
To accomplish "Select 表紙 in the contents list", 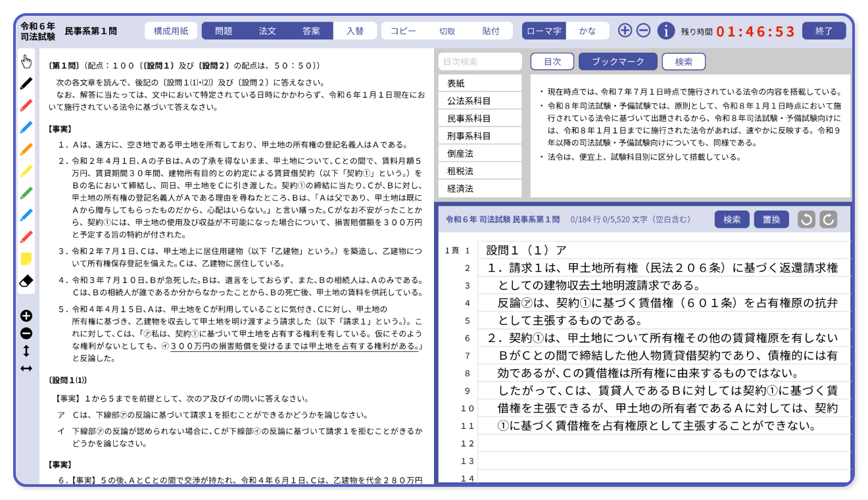I will coord(480,84).
